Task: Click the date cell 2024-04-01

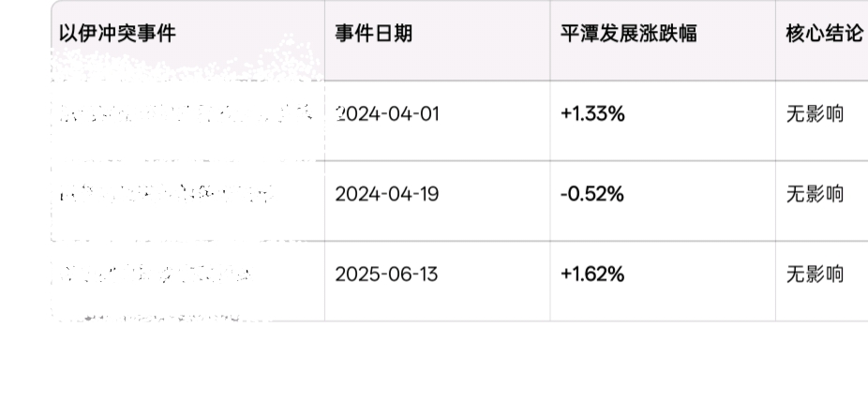Action: [386, 114]
